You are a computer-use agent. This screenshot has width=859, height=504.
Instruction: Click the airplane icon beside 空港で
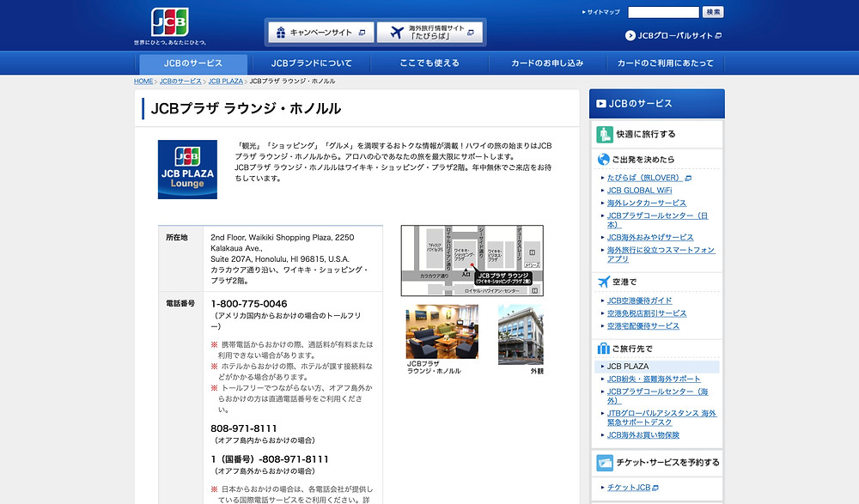(604, 282)
